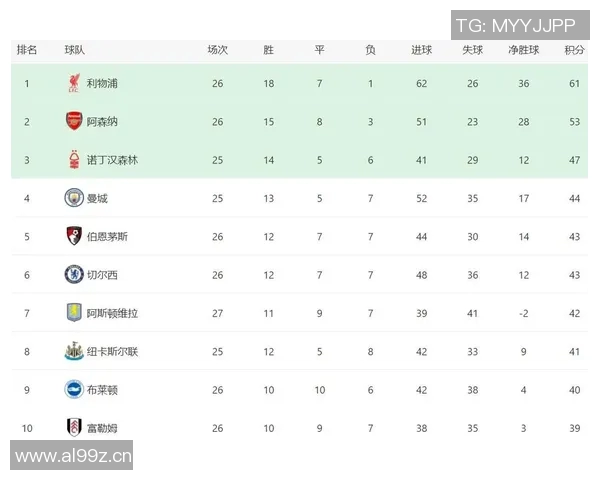Click the Newcastle United crest icon
Viewport: 600px width, 480px height.
[x=73, y=351]
